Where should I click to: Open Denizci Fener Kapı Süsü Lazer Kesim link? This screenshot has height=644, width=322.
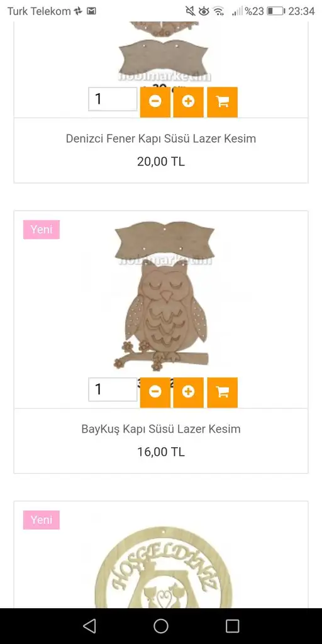point(161,138)
